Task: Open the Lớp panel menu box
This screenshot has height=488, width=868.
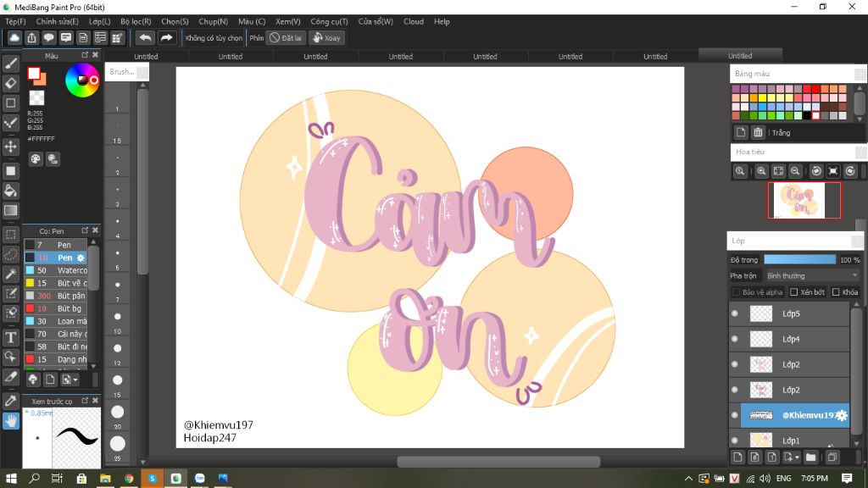Action: (x=857, y=241)
